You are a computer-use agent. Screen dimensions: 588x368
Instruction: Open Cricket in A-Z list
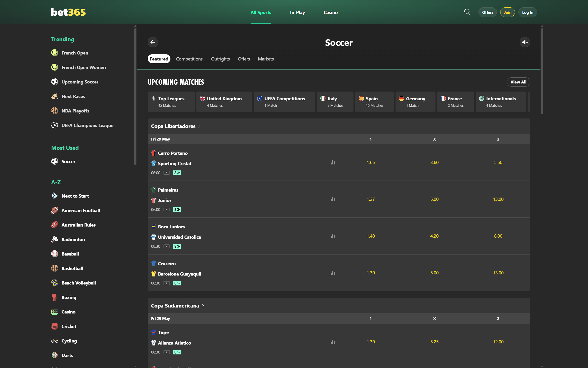[64, 326]
